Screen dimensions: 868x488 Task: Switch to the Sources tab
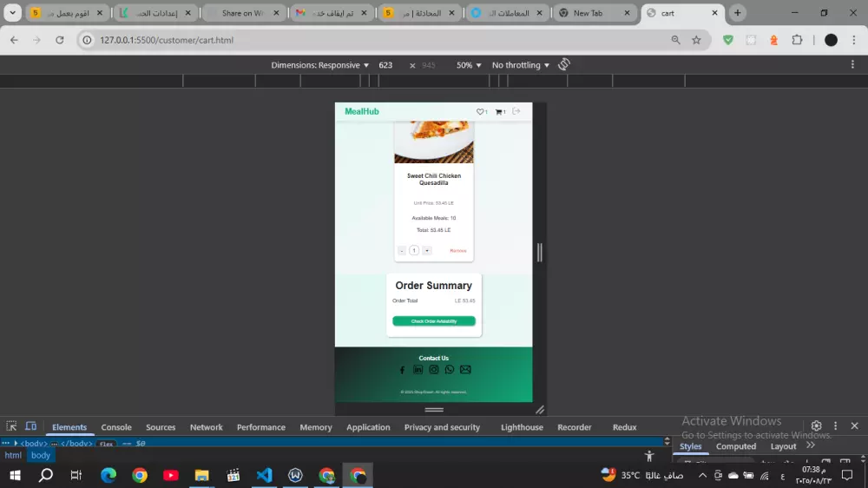tap(161, 427)
